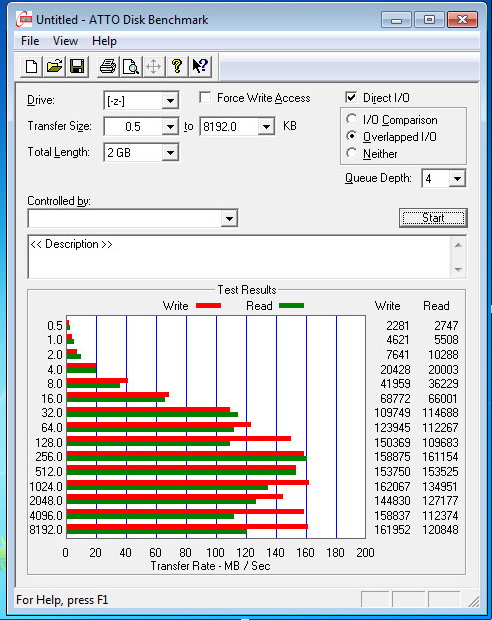Screen dimensions: 492x620
Task: Open the Help menu
Action: tap(104, 41)
